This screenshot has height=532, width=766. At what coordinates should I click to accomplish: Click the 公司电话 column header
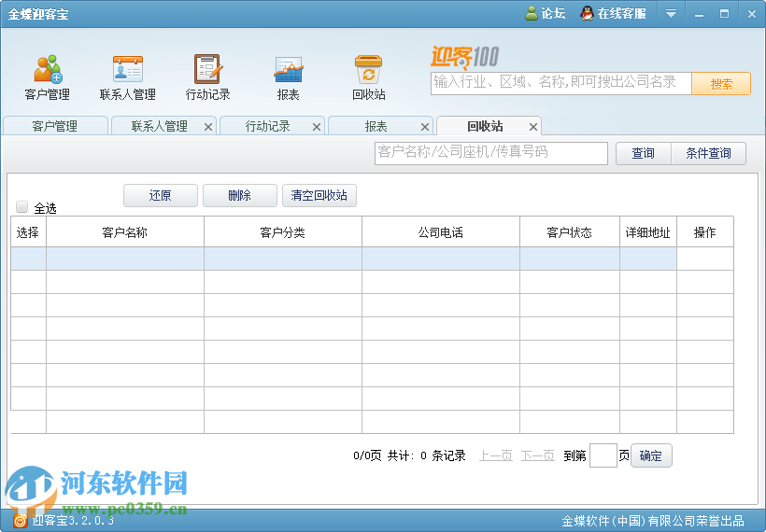click(441, 231)
